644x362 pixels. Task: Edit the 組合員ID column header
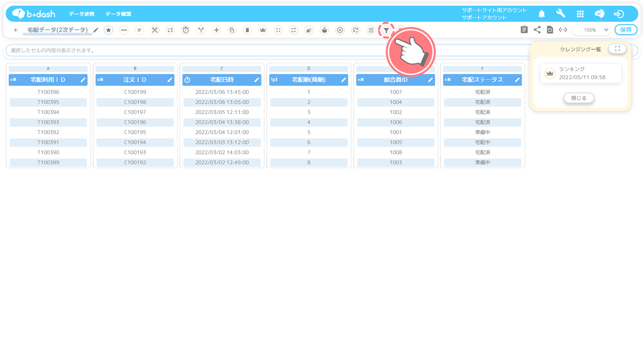[x=430, y=80]
